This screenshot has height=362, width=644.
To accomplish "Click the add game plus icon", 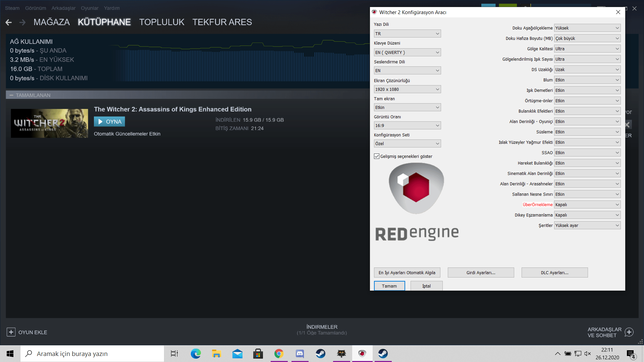I will 11,332.
